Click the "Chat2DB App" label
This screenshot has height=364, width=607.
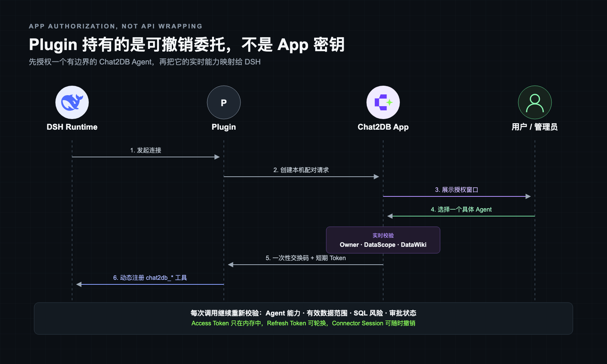383,127
